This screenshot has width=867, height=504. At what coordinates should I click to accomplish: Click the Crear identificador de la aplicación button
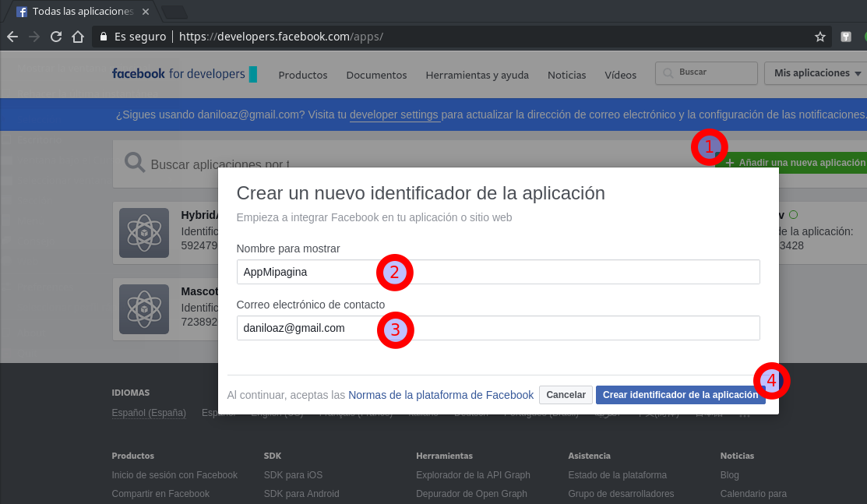(680, 395)
